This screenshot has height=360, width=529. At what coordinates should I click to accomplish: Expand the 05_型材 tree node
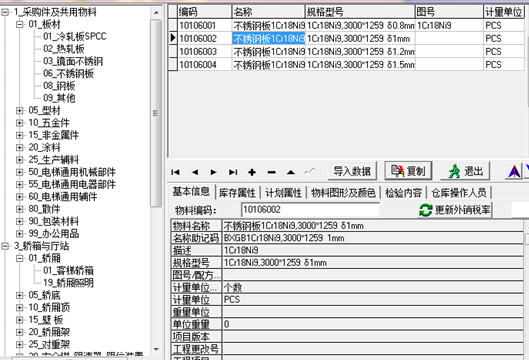(x=20, y=110)
